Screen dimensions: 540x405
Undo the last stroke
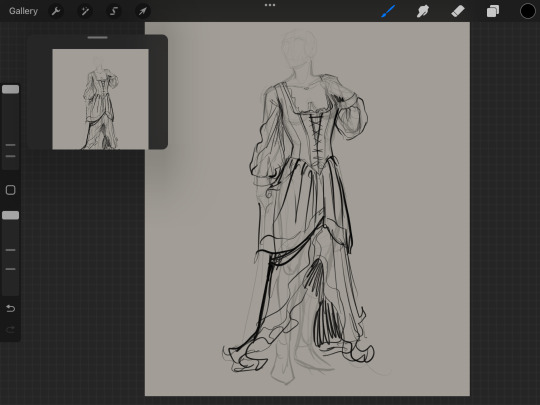pyautogui.click(x=11, y=309)
